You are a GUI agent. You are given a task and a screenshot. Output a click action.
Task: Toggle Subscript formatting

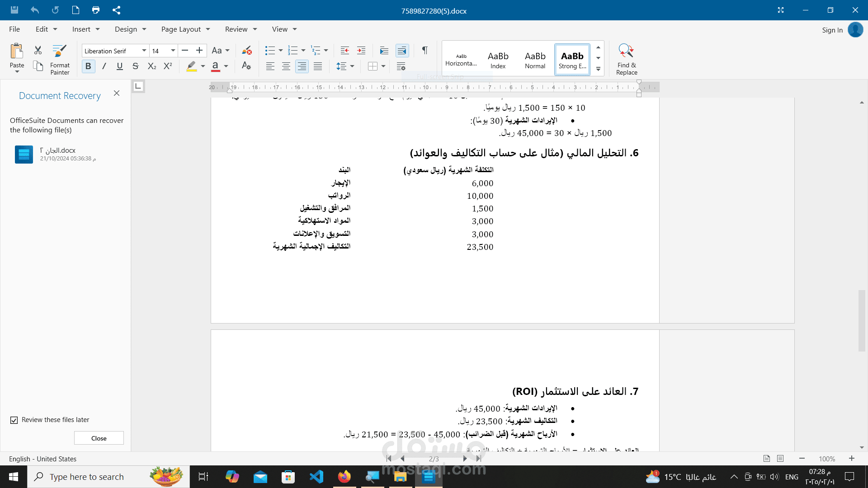click(x=152, y=66)
